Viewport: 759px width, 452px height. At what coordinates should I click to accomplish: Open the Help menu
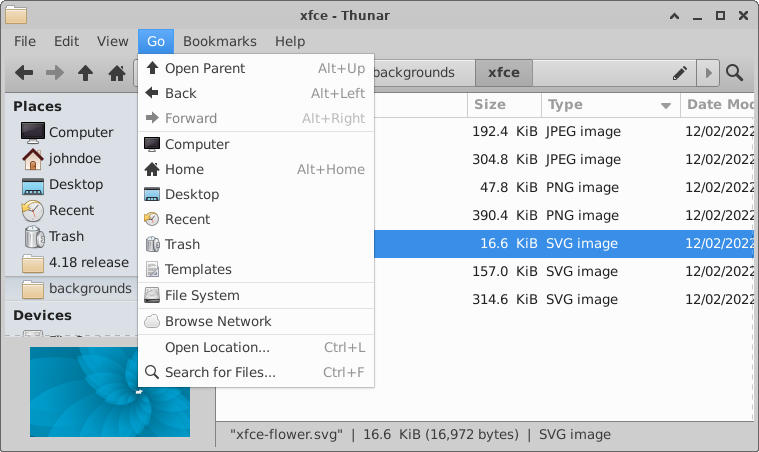pos(290,42)
